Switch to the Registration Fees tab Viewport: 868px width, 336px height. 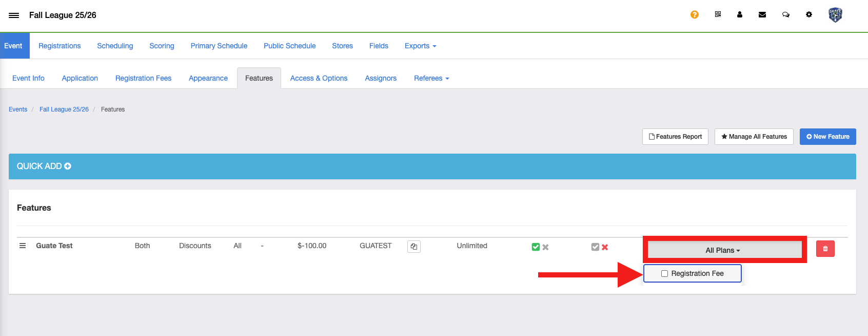[x=143, y=78]
